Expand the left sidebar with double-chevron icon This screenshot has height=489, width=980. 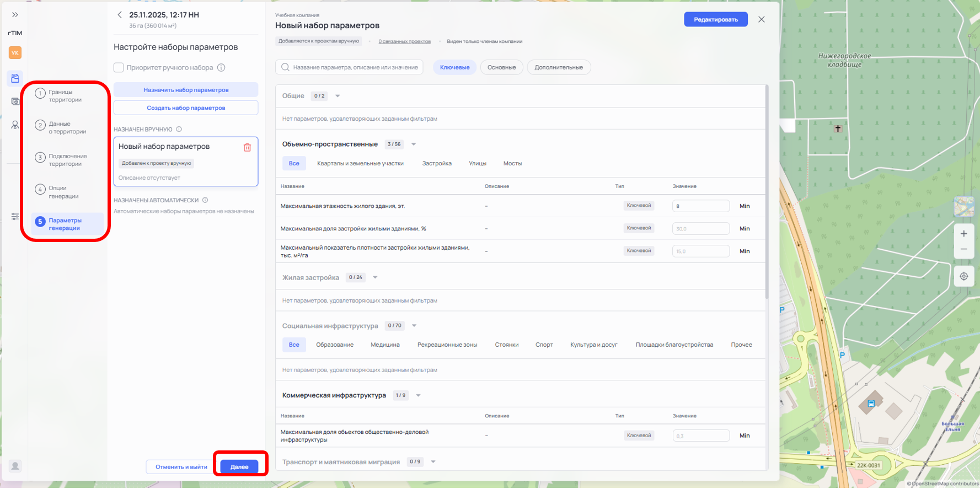pos(15,15)
